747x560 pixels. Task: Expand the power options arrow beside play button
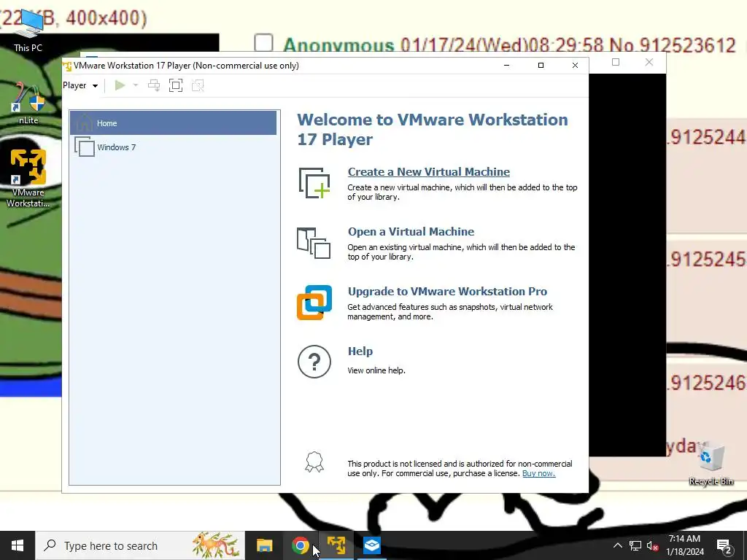tap(135, 86)
